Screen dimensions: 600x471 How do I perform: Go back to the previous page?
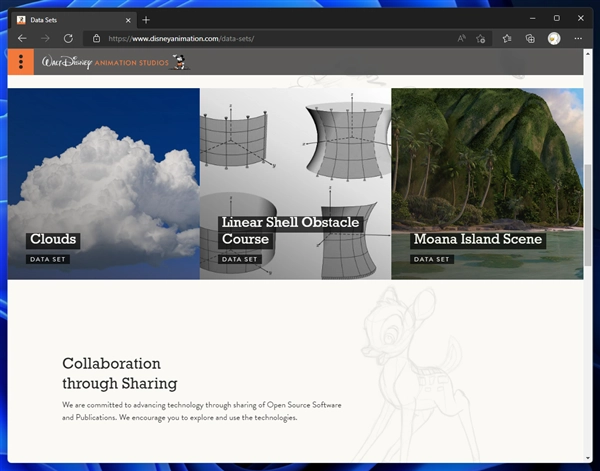(x=22, y=38)
